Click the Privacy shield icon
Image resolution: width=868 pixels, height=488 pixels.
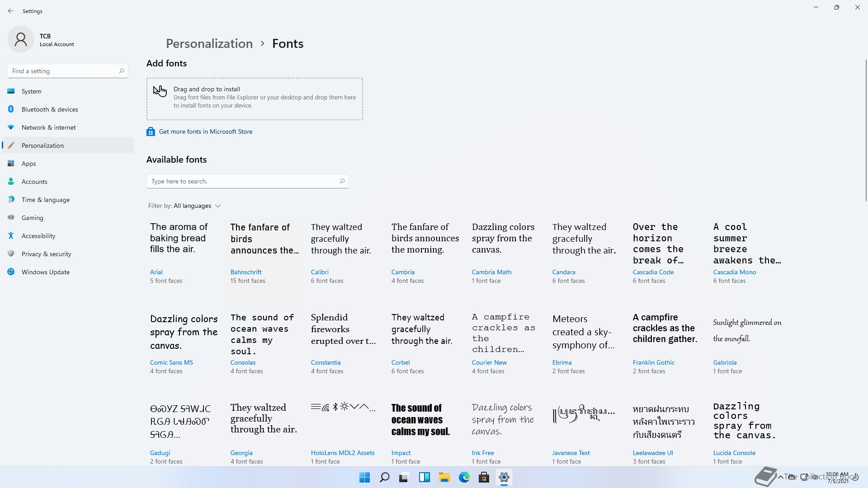11,254
